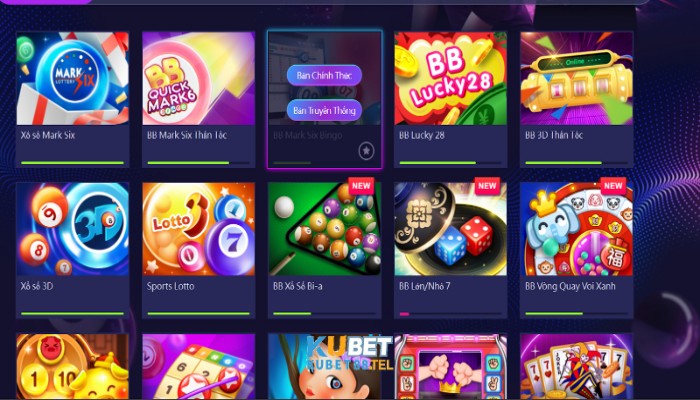Image resolution: width=700 pixels, height=400 pixels.
Task: Open BB 3D Thần Tốc slot game
Action: (x=576, y=100)
